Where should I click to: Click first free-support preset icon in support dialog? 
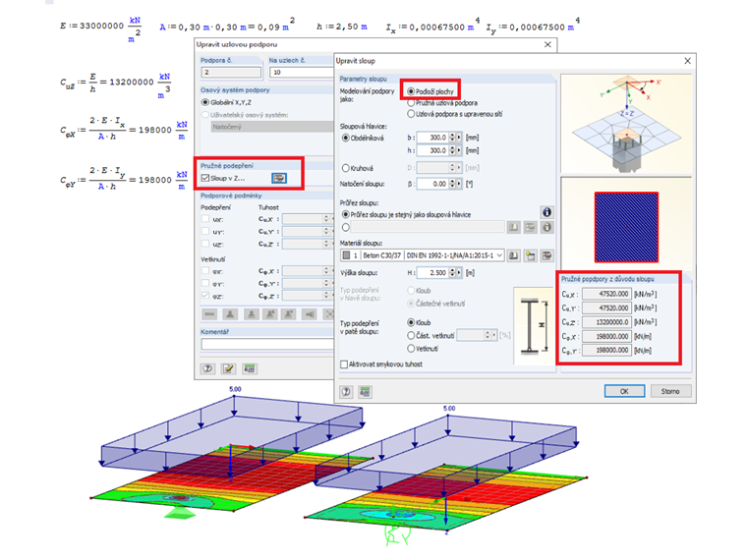[x=209, y=314]
